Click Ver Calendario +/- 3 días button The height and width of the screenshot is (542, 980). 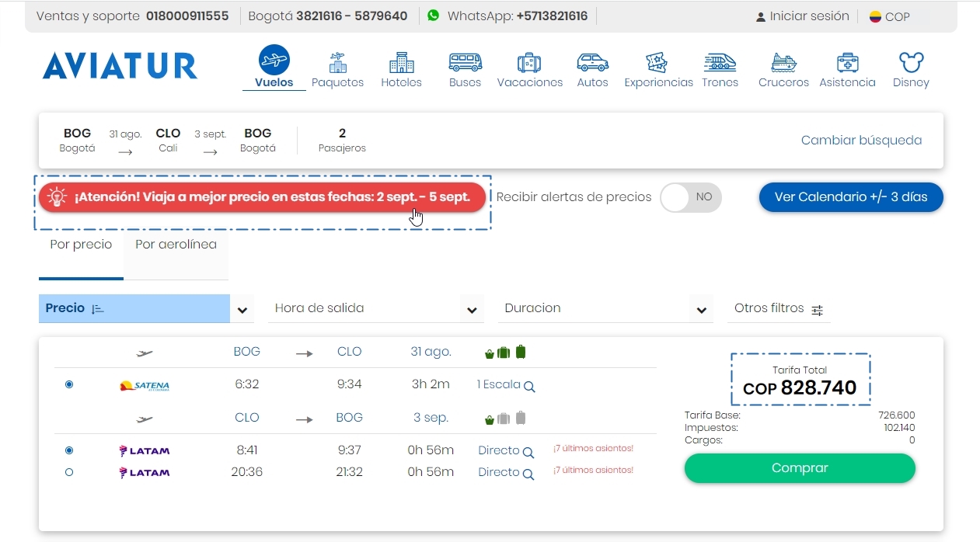[x=851, y=197]
